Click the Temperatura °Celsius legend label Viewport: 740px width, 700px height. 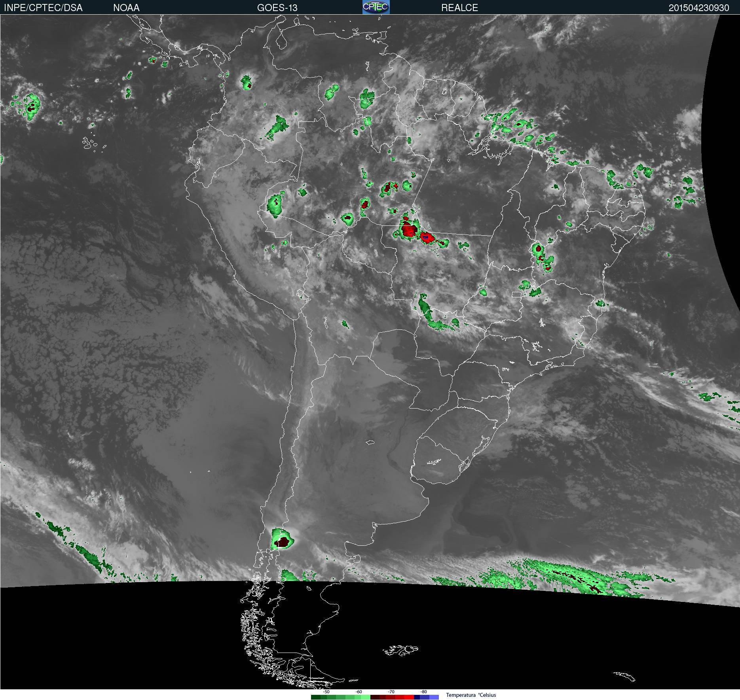coord(471,695)
